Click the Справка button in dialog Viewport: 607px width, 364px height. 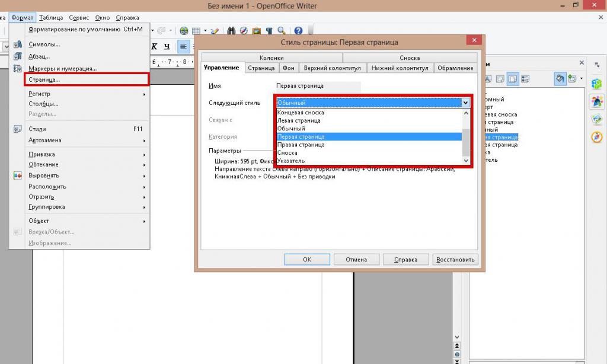[405, 260]
